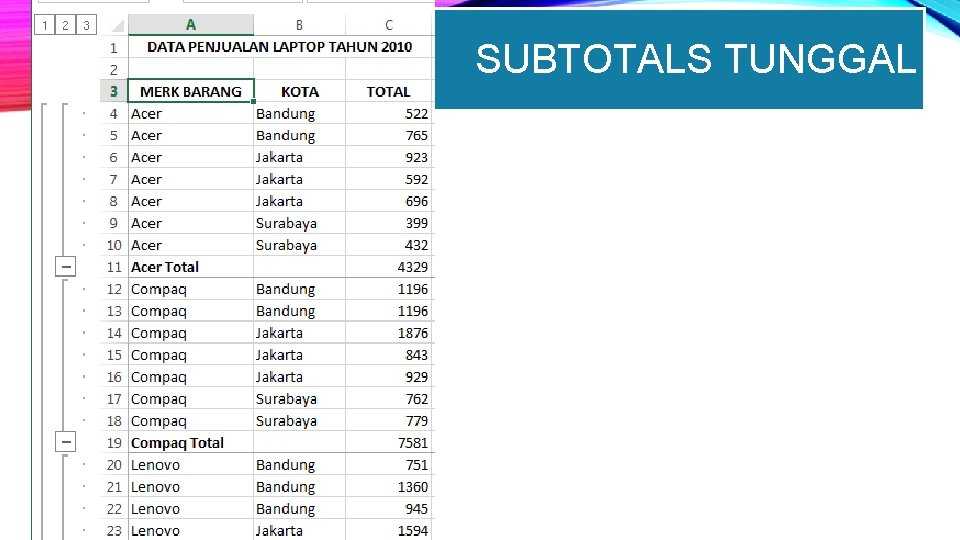
Task: Select the cell with value 751
Action: click(389, 465)
